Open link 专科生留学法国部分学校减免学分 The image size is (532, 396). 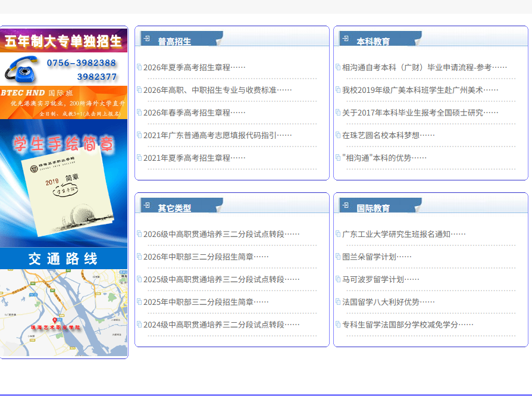point(408,325)
